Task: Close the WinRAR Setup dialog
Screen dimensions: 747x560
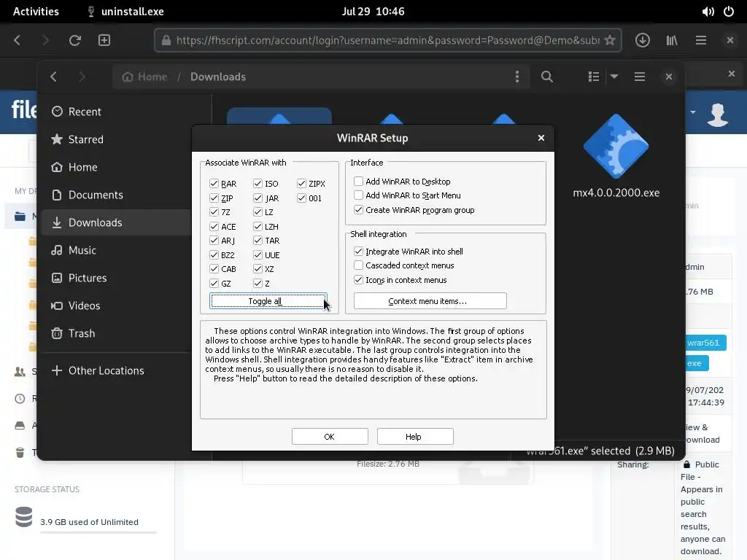Action: pyautogui.click(x=541, y=138)
